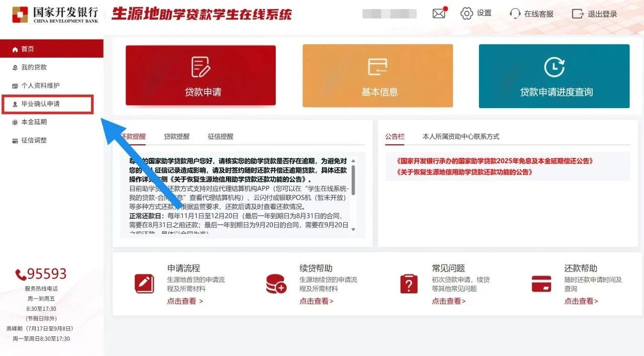This screenshot has height=356, width=644.
Task: Select 我的贷款 in the sidebar
Action: coord(34,67)
